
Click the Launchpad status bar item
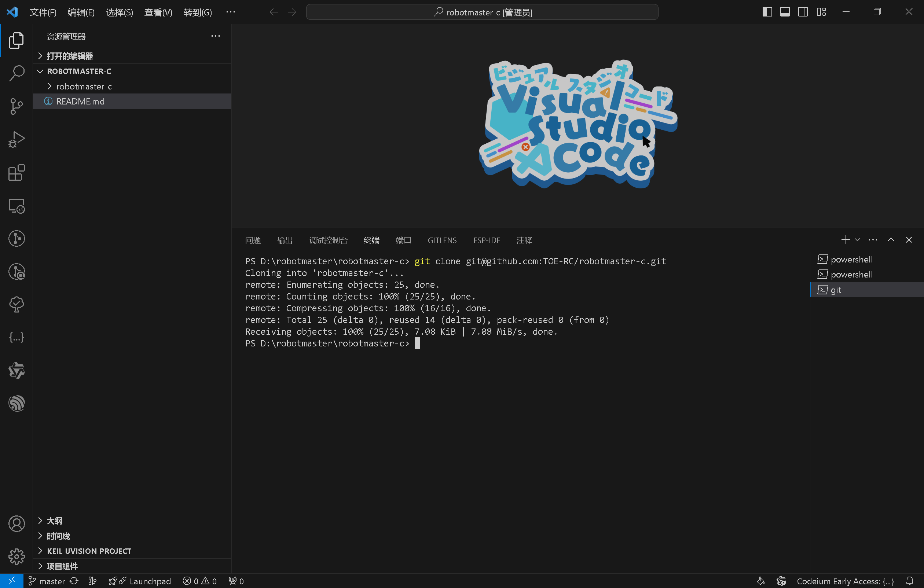click(140, 581)
